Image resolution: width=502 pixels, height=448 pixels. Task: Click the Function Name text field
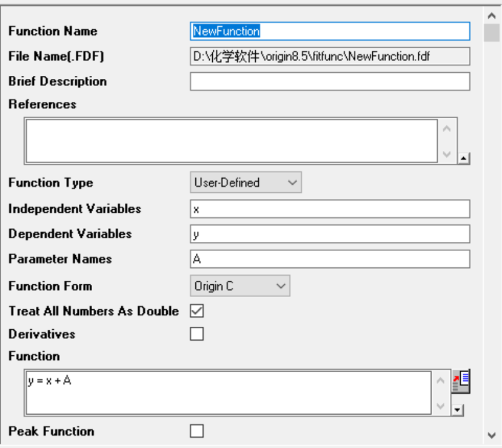[x=330, y=31]
